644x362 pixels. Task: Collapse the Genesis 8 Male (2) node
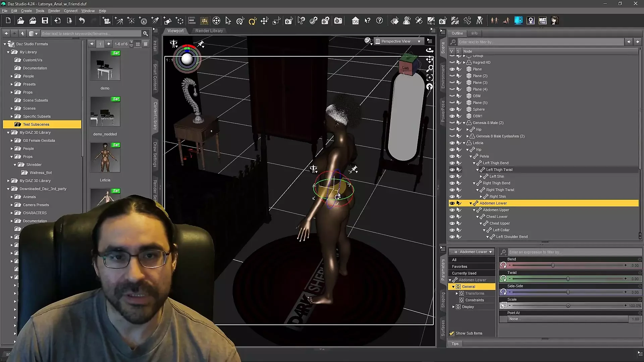(x=464, y=123)
